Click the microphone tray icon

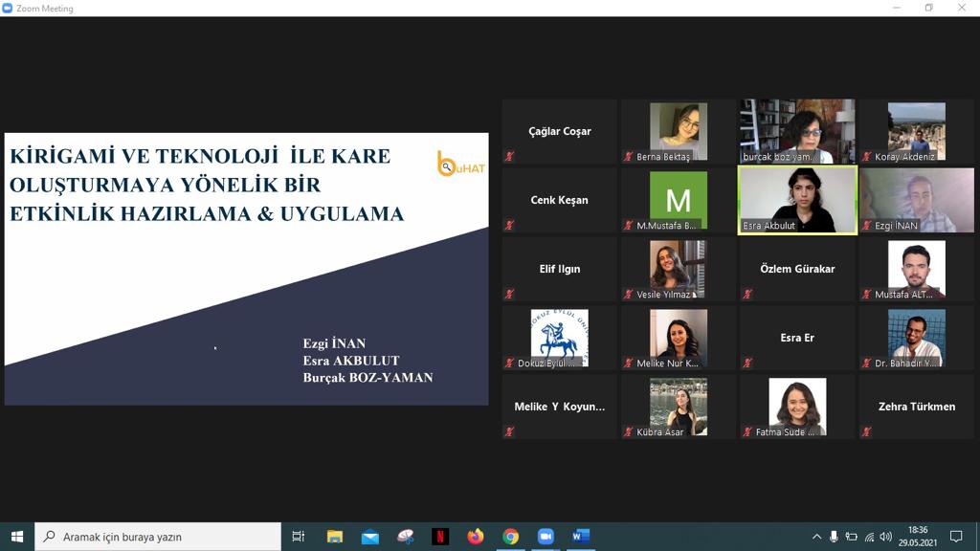coord(834,537)
